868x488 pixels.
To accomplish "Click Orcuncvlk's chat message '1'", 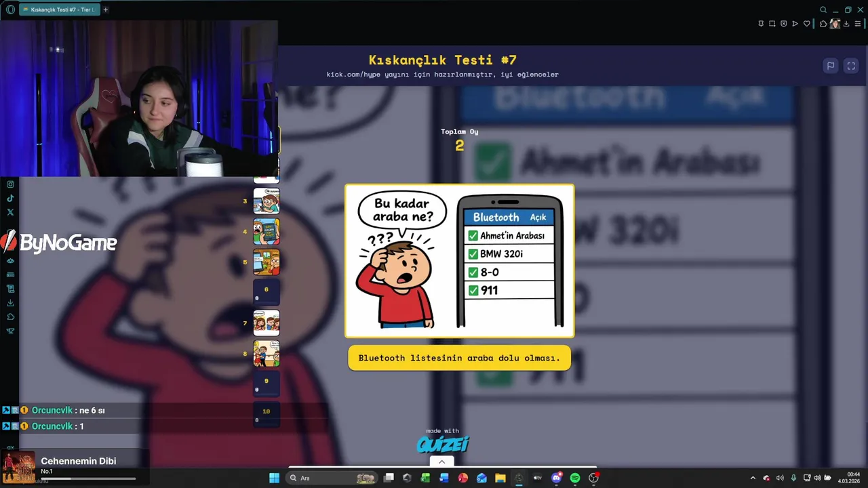I will coord(81,426).
